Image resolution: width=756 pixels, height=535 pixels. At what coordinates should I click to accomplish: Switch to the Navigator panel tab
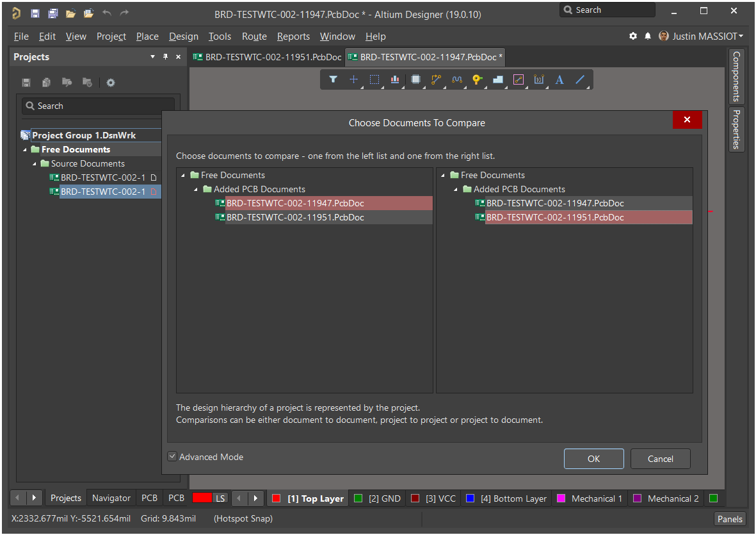[x=111, y=498]
